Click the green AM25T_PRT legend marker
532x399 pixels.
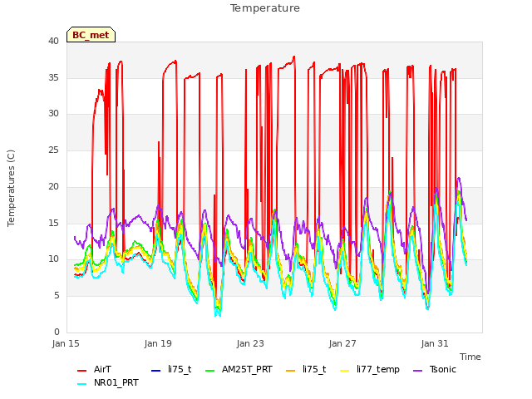tap(210, 370)
